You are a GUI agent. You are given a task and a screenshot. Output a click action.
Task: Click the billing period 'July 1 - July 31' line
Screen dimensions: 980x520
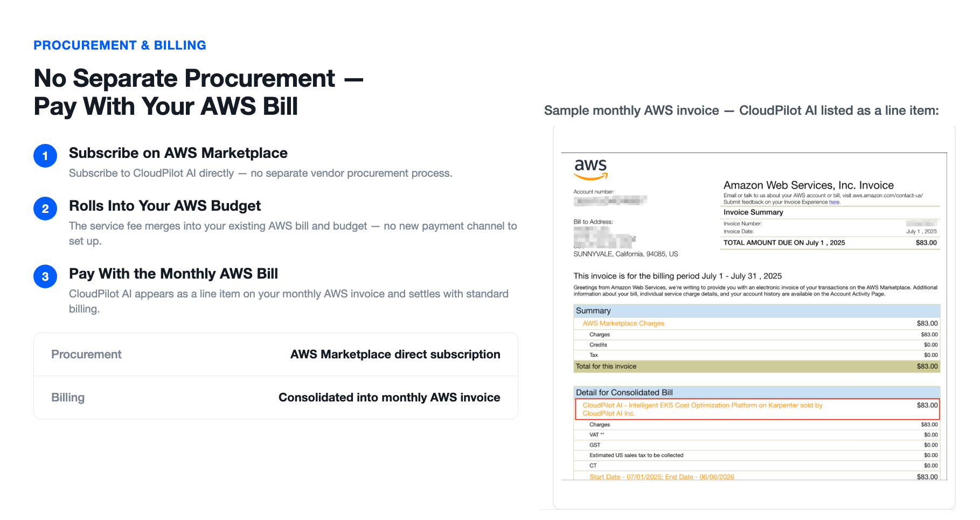678,276
